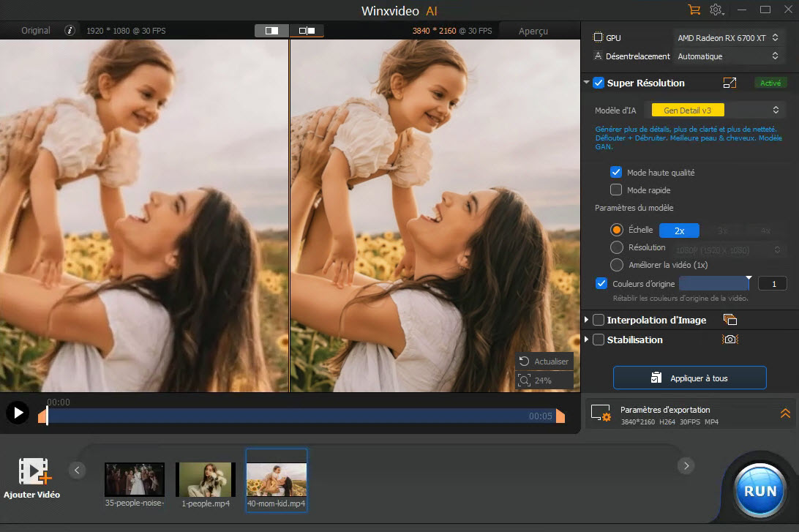Image resolution: width=799 pixels, height=532 pixels.
Task: Click the blue RUN button
Action: (759, 491)
